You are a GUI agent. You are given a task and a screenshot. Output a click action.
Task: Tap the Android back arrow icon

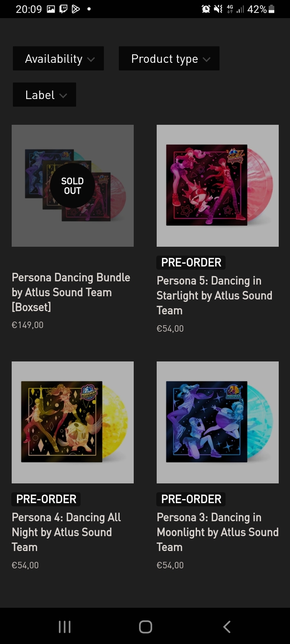pyautogui.click(x=227, y=627)
